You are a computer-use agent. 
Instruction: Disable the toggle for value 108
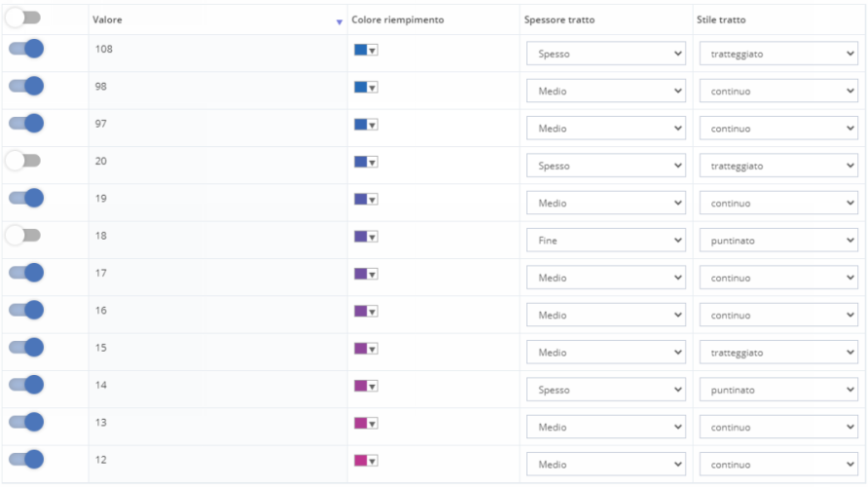pyautogui.click(x=26, y=48)
